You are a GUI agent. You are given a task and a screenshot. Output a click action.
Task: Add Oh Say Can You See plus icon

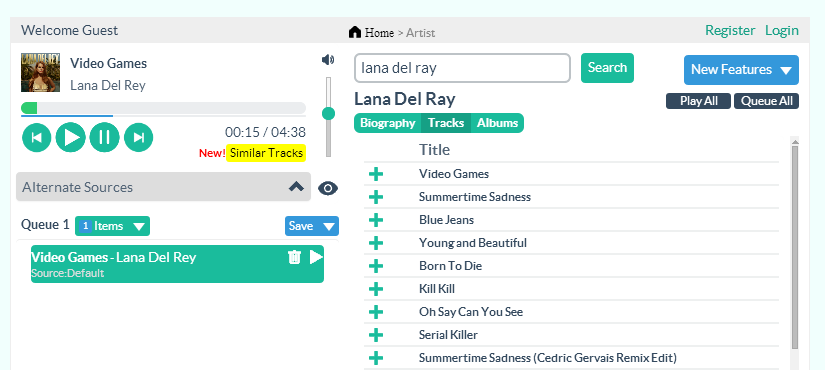pos(376,312)
